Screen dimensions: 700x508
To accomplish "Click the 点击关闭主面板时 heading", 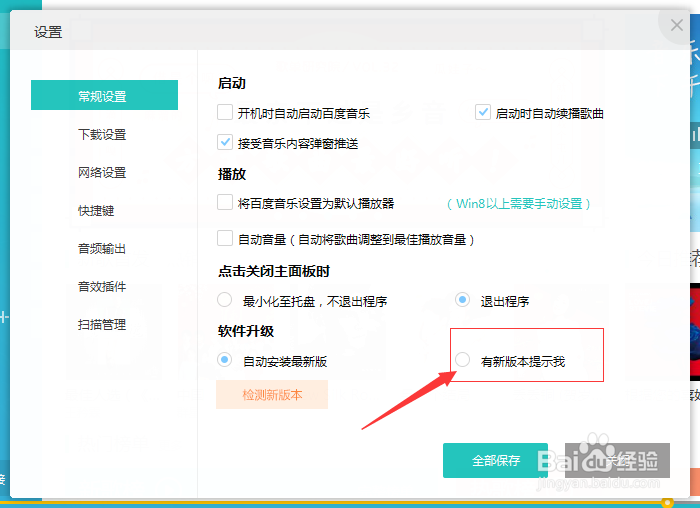I will (274, 271).
